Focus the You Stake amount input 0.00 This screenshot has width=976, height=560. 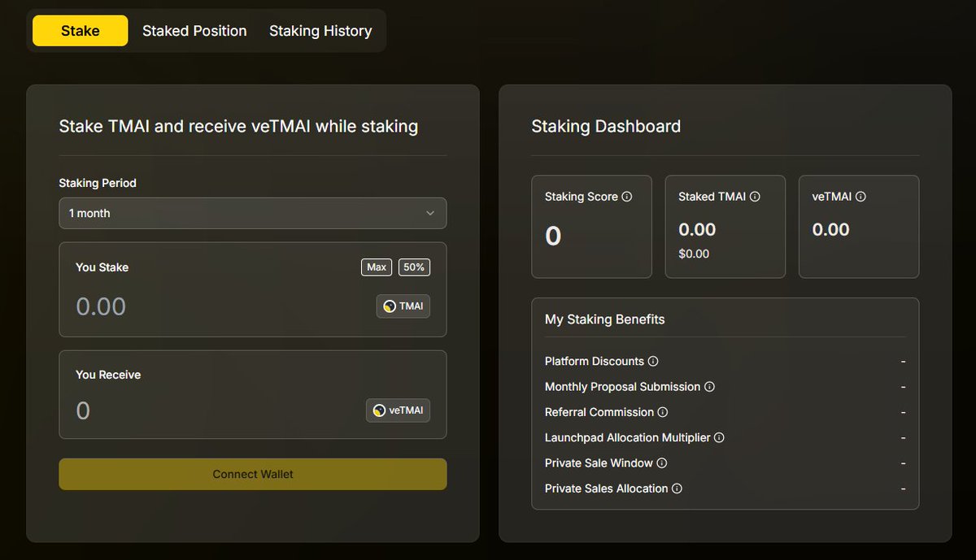click(x=101, y=306)
